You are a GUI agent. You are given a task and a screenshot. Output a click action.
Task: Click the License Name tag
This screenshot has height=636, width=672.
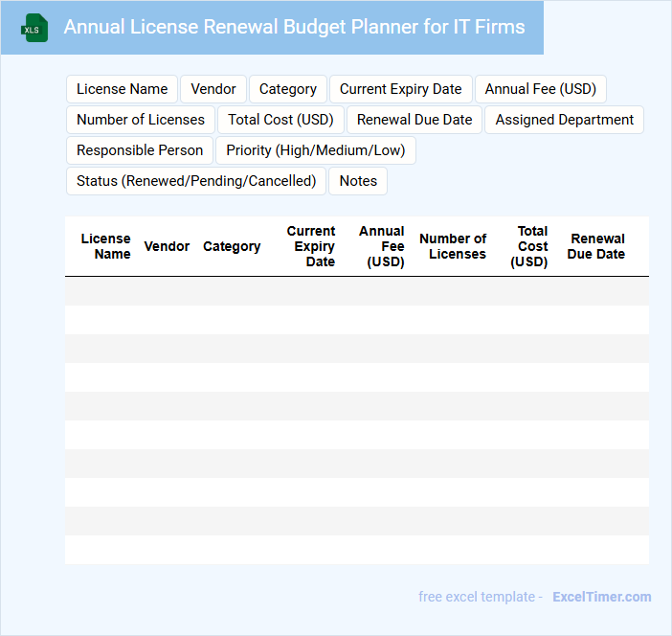[122, 89]
